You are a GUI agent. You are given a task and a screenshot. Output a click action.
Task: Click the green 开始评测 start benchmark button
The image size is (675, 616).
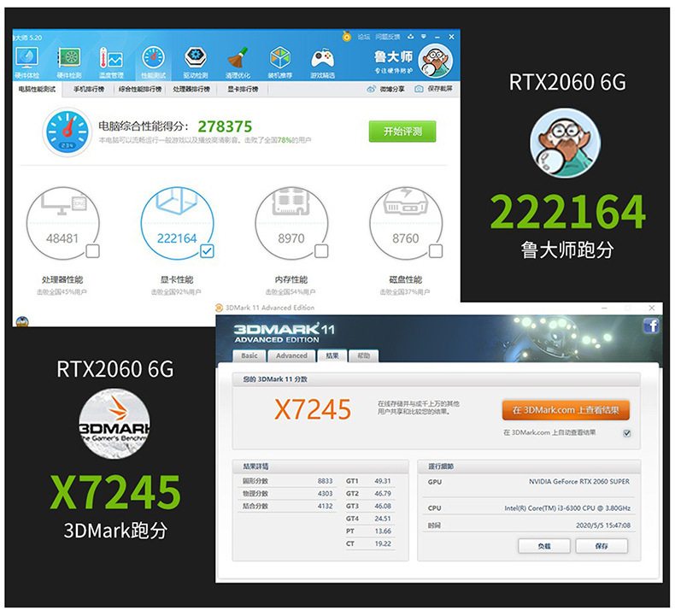tap(402, 132)
